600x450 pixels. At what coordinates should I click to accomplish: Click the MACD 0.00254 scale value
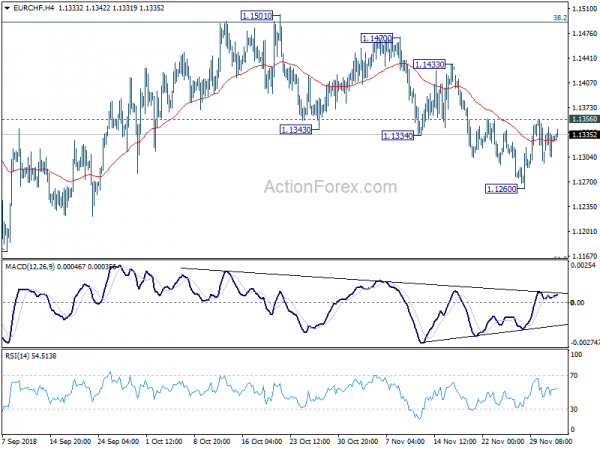(x=583, y=265)
